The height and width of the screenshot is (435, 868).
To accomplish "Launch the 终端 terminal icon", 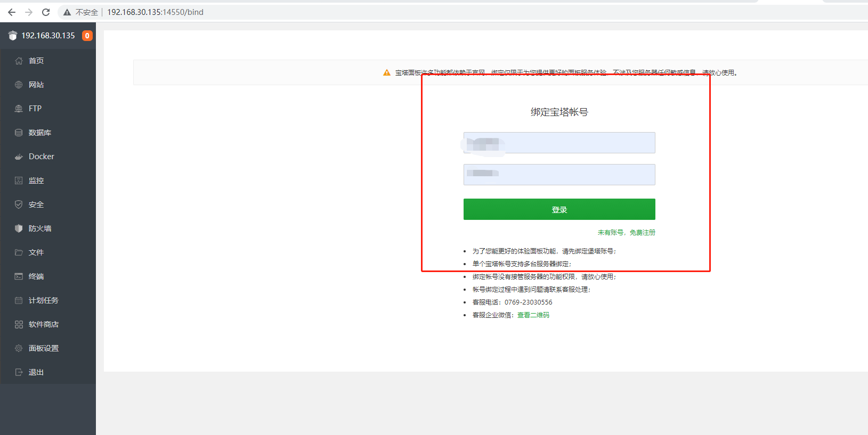I will tap(19, 276).
